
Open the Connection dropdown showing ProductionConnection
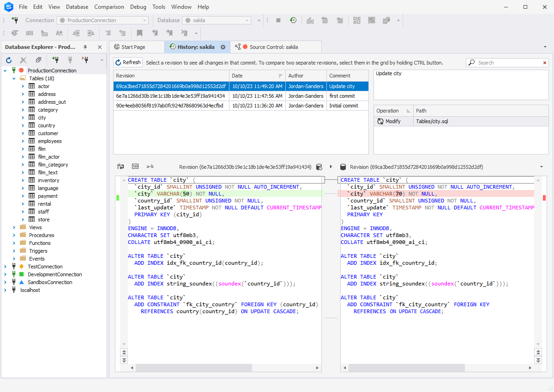pyautogui.click(x=102, y=20)
